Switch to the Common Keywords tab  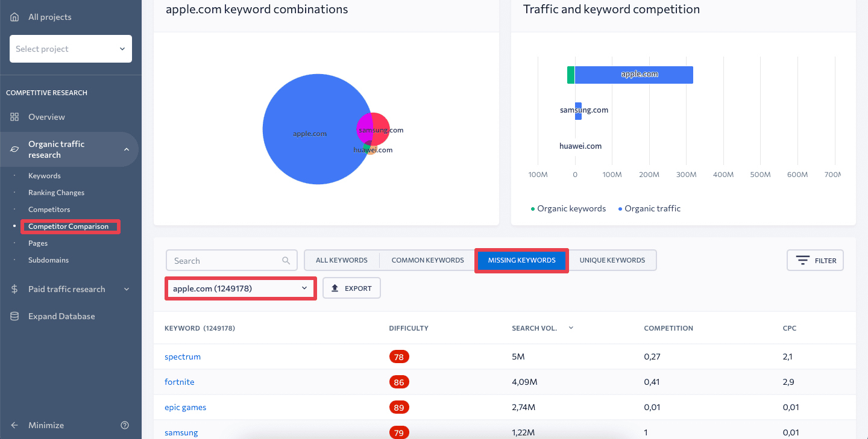(427, 260)
